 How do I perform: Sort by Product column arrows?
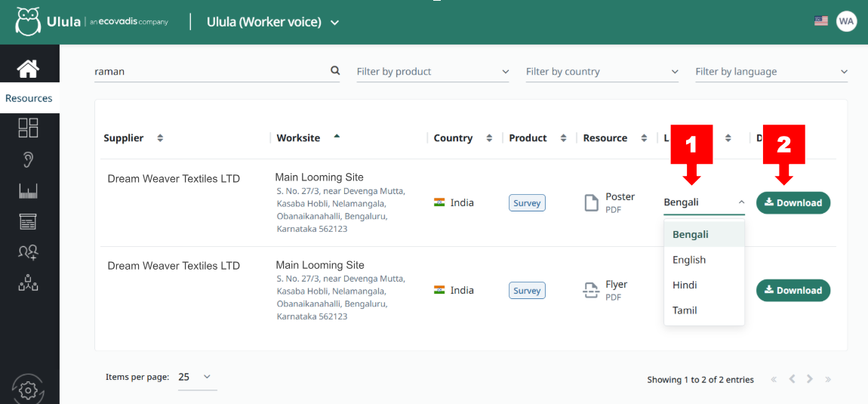tap(564, 138)
